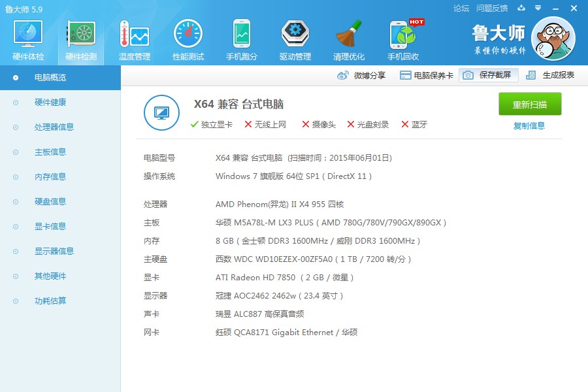
Task: Click the 保存截屏 camera icon
Action: coord(468,75)
